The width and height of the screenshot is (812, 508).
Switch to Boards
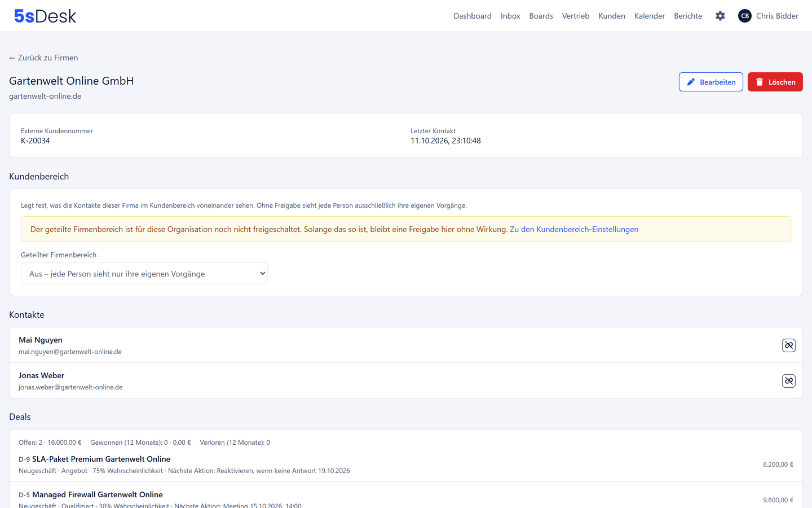541,16
